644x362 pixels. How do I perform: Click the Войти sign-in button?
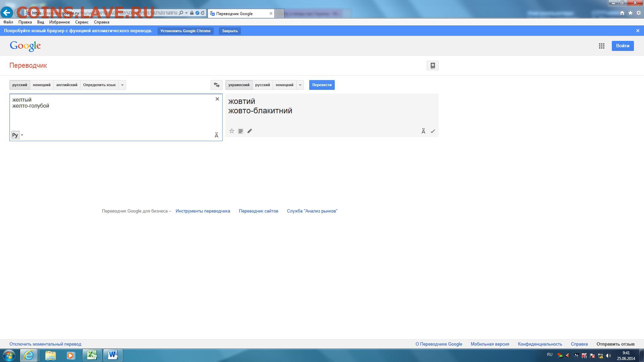coord(623,46)
